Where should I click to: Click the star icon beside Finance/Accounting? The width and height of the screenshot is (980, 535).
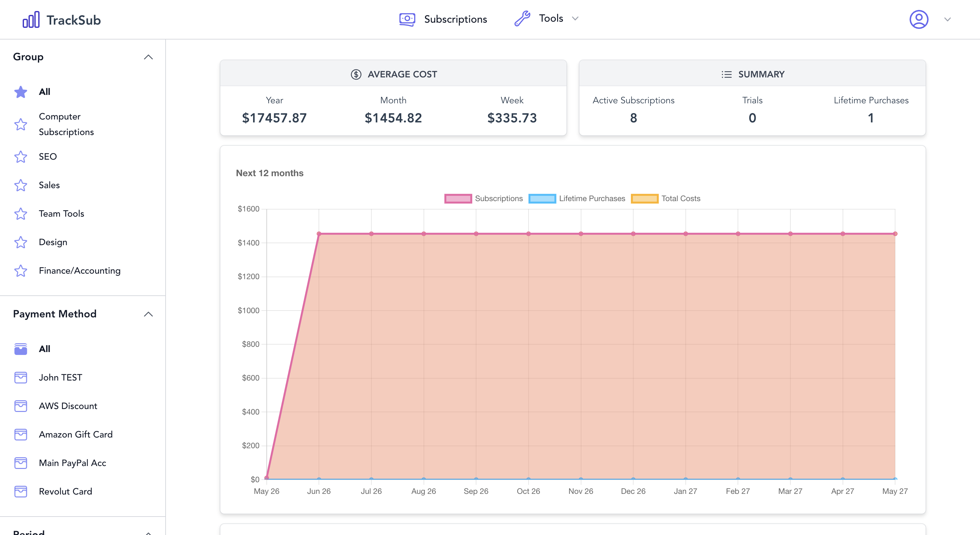point(20,271)
